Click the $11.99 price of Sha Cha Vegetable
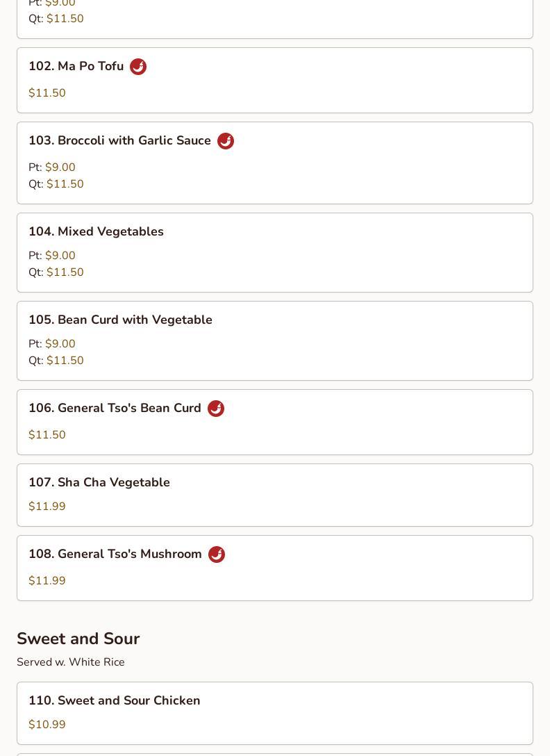 [47, 507]
